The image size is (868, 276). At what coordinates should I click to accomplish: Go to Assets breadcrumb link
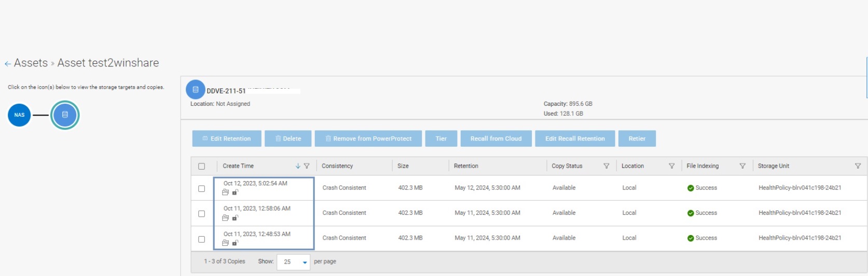(x=31, y=63)
